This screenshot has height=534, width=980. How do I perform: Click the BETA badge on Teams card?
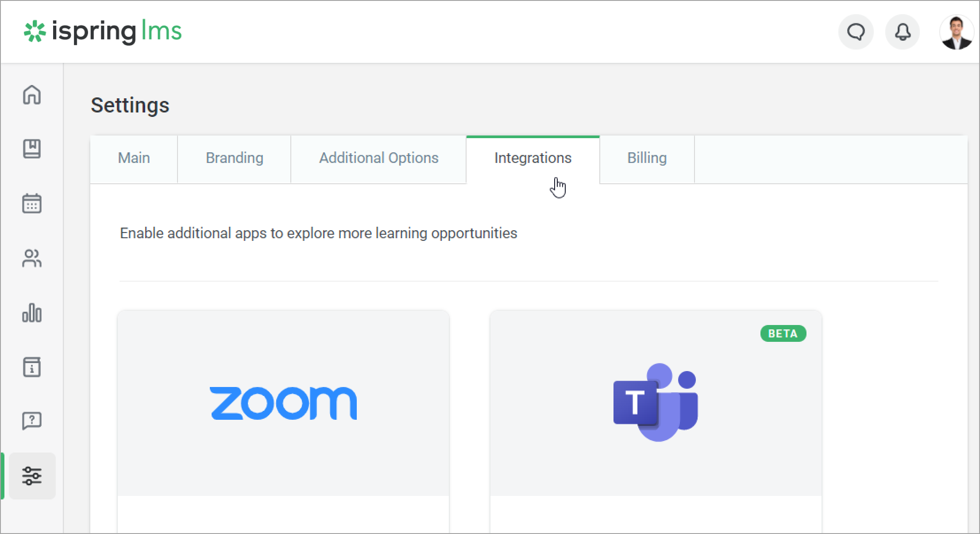783,333
